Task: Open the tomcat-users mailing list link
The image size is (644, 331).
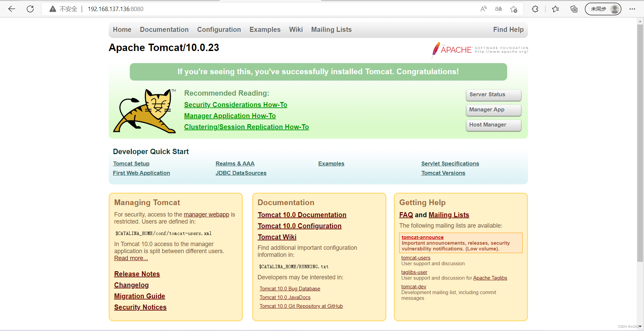Action: (x=416, y=258)
